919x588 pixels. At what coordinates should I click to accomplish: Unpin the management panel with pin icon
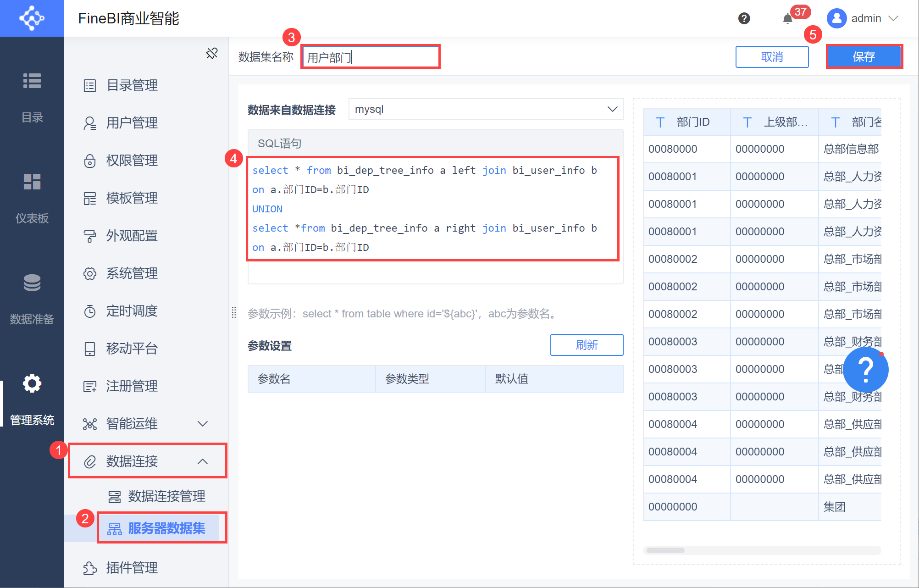click(211, 53)
